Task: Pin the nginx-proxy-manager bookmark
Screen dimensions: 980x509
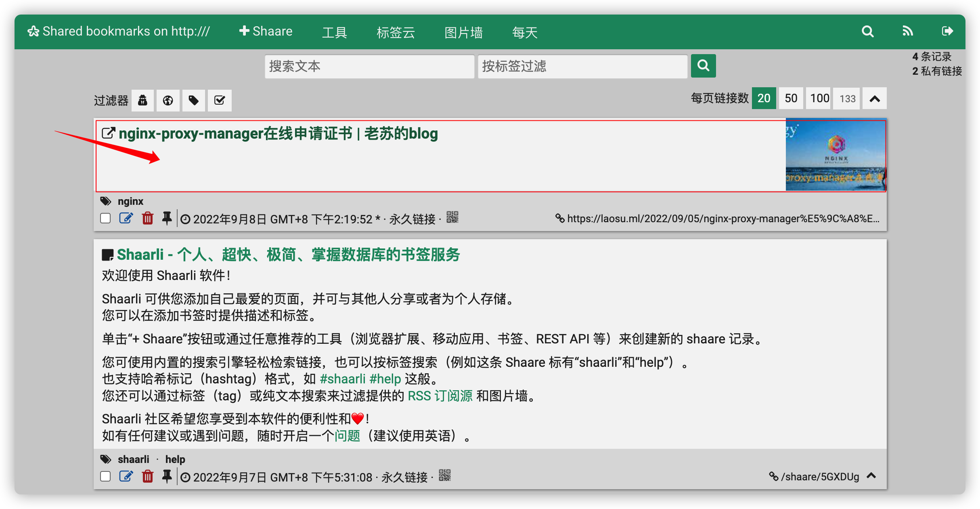Action: [x=167, y=219]
